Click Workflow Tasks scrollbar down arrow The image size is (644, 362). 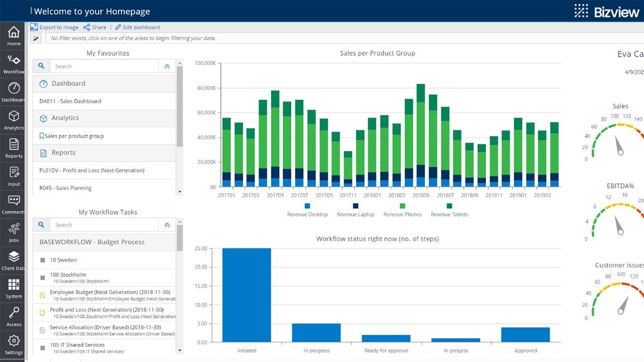coord(180,350)
